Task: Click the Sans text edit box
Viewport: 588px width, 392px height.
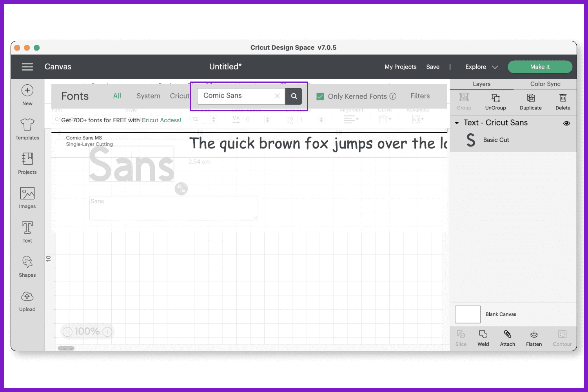Action: pyautogui.click(x=174, y=208)
